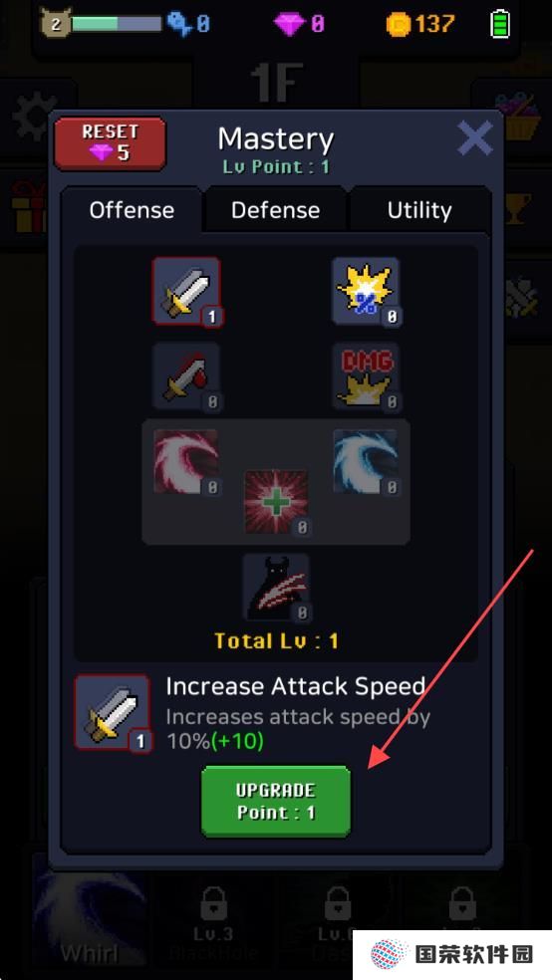Viewport: 552px width, 980px height.
Task: Click the red RESET gem button
Action: 110,143
